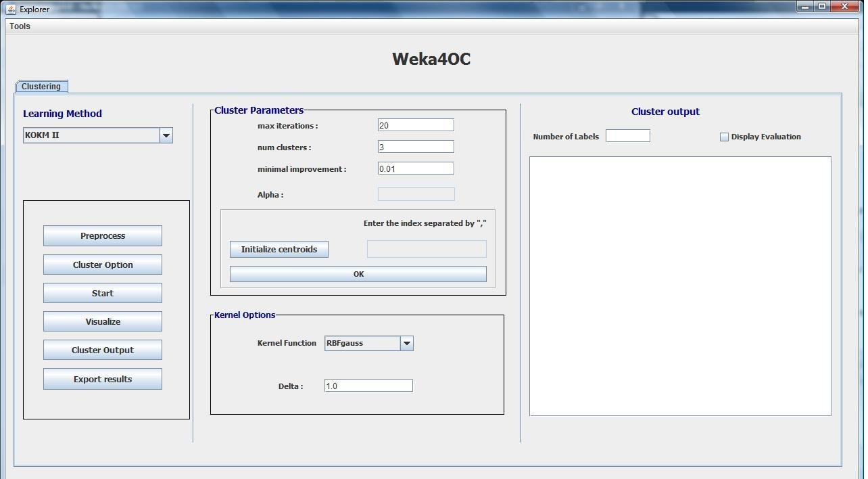Open the Tools menu

pyautogui.click(x=19, y=26)
